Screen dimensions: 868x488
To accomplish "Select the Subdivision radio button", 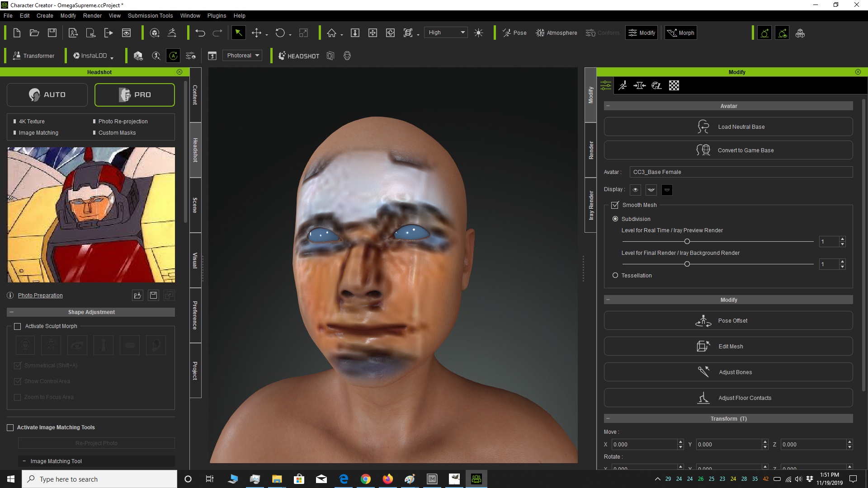I will [x=615, y=219].
